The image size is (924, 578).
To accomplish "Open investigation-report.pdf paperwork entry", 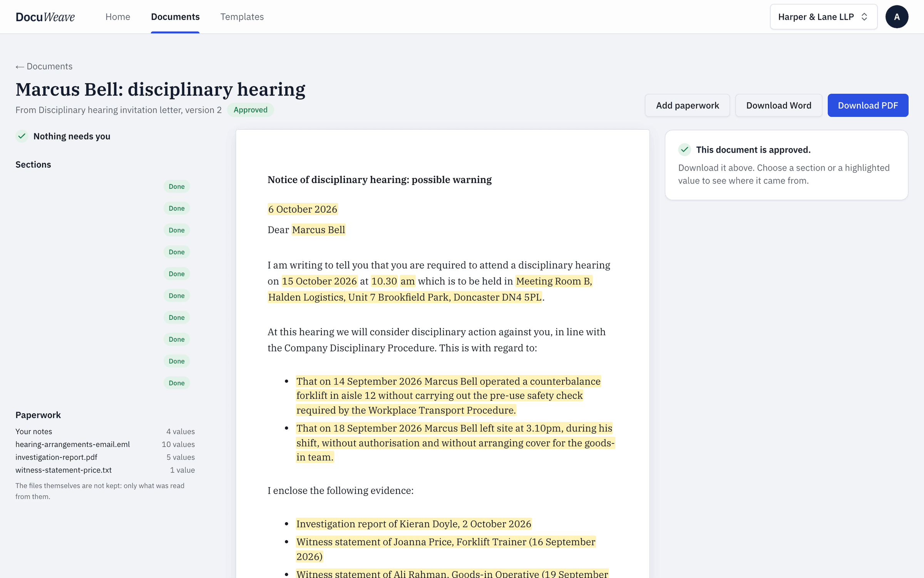I will tap(105, 457).
